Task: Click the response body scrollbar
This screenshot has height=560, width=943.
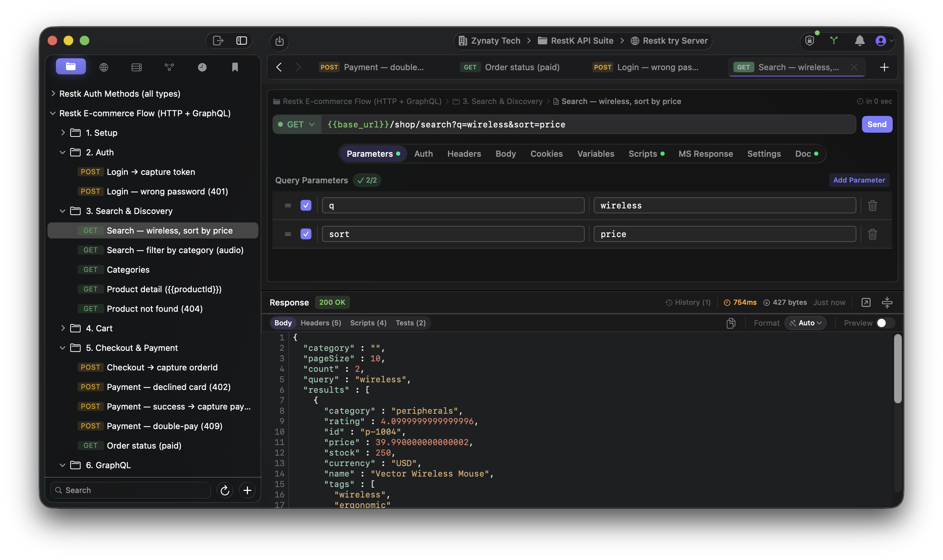Action: pos(897,369)
